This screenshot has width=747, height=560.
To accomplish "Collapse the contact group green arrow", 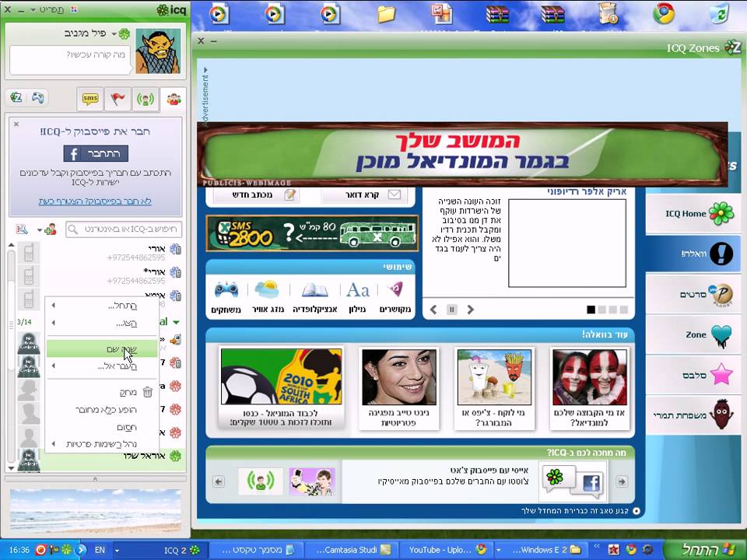I will point(177,322).
